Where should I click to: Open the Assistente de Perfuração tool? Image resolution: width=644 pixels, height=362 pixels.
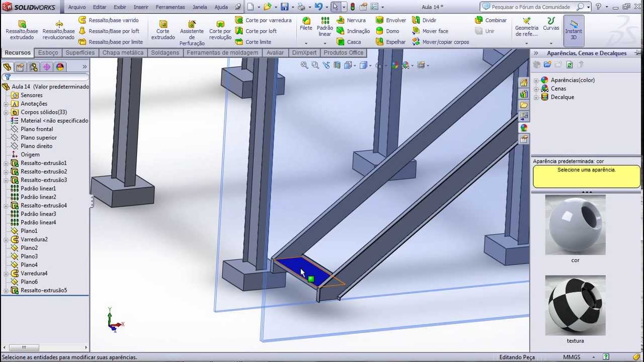pyautogui.click(x=192, y=33)
